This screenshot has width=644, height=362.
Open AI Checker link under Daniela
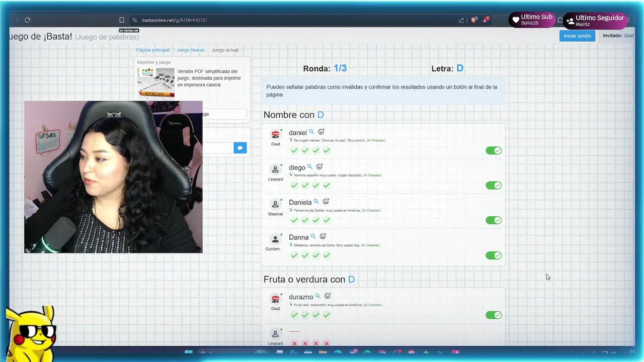coord(371,210)
